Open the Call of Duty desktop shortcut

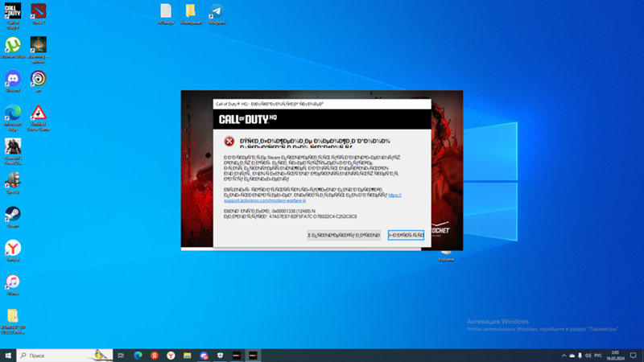click(13, 15)
